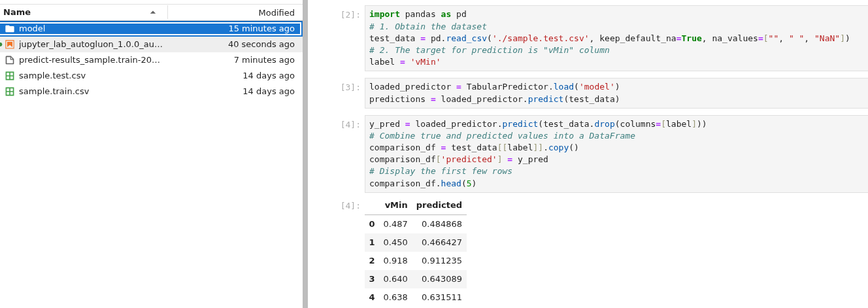Sort files by the Modified column

[276, 12]
